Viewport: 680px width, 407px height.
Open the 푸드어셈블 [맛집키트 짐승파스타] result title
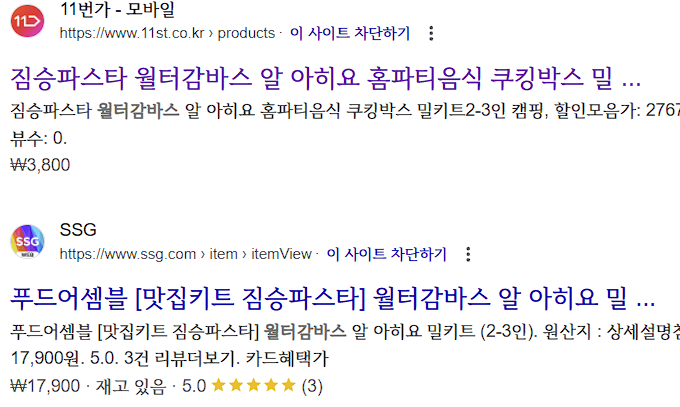[332, 299]
